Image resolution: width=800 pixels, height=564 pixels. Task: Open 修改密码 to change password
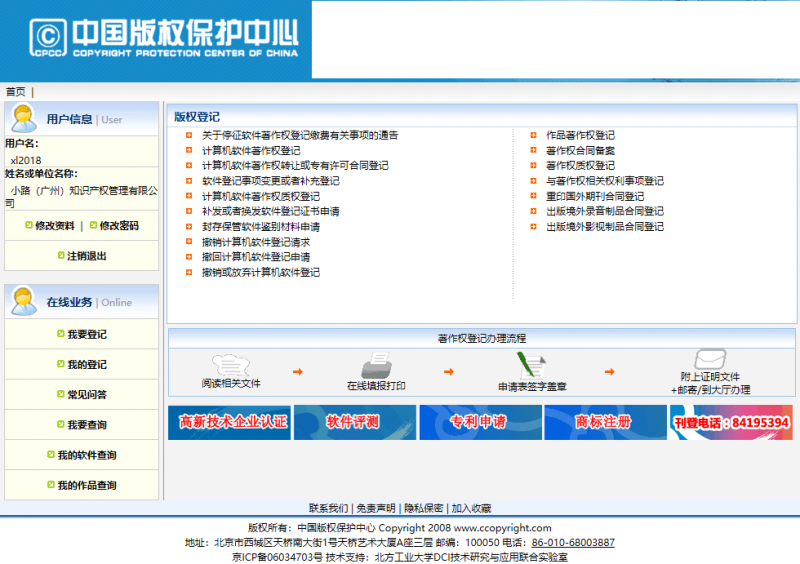119,226
